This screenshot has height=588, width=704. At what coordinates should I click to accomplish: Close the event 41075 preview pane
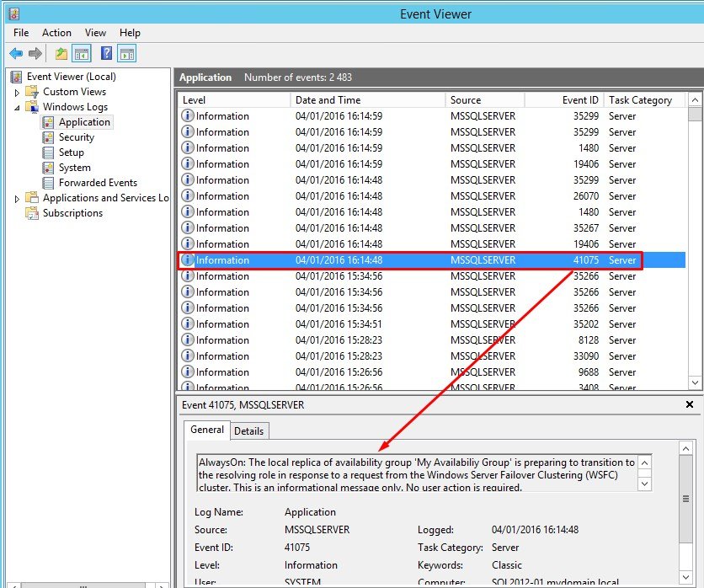[x=690, y=405]
